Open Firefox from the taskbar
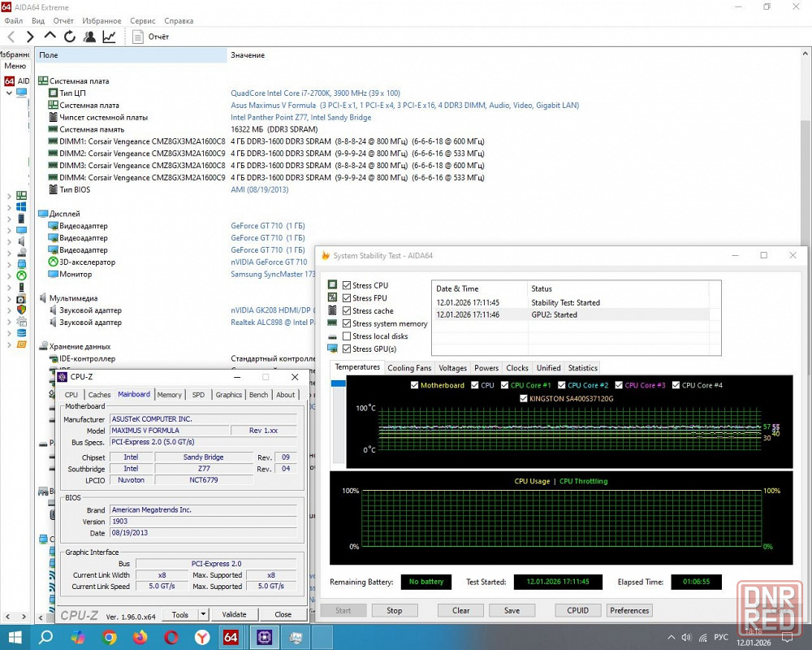This screenshot has width=812, height=650. click(x=140, y=637)
